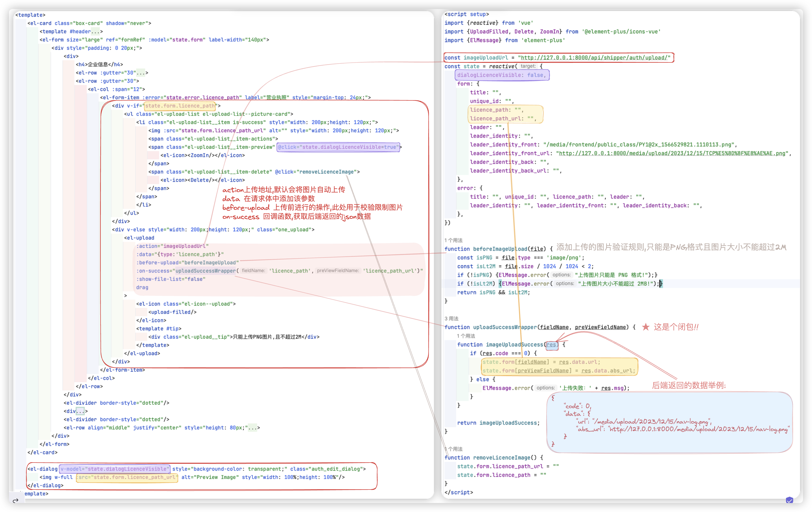Click the red star next to closure note
Image resolution: width=812 pixels, height=512 pixels.
pos(645,327)
